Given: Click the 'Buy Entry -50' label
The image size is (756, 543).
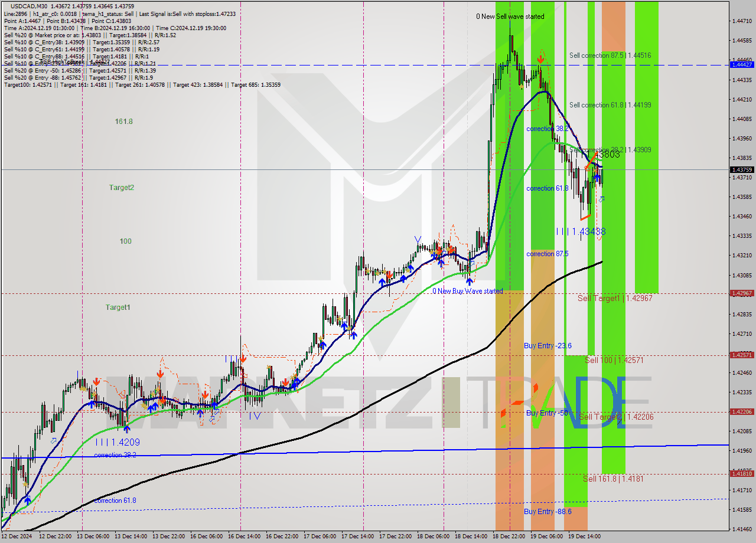Looking at the screenshot, I should pyautogui.click(x=547, y=413).
